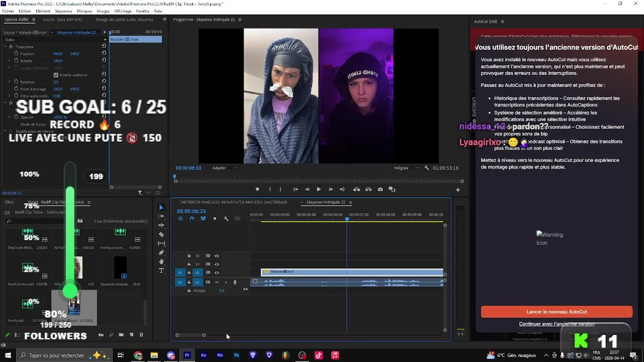Go to Out point in Program monitor
The width and height of the screenshot is (644, 362).
342,190
